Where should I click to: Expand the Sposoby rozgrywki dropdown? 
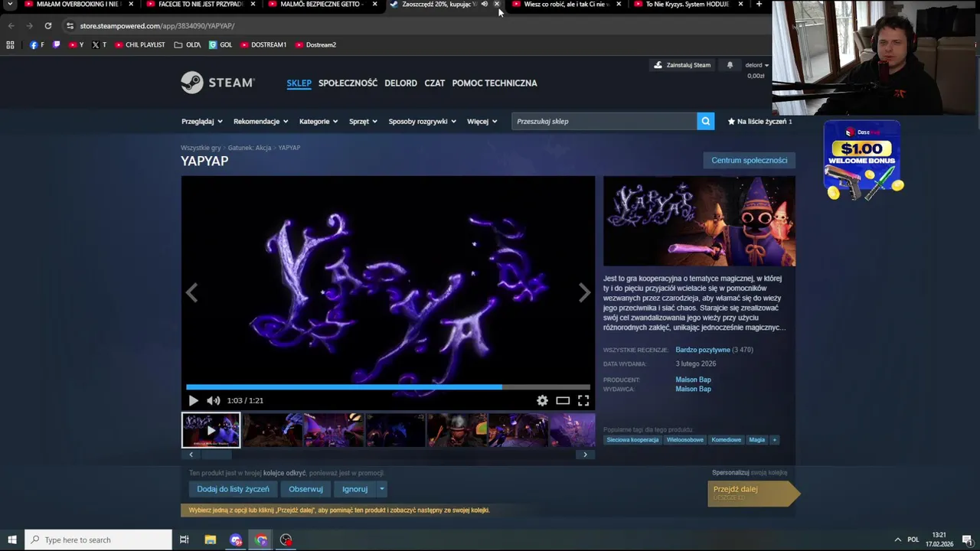422,121
